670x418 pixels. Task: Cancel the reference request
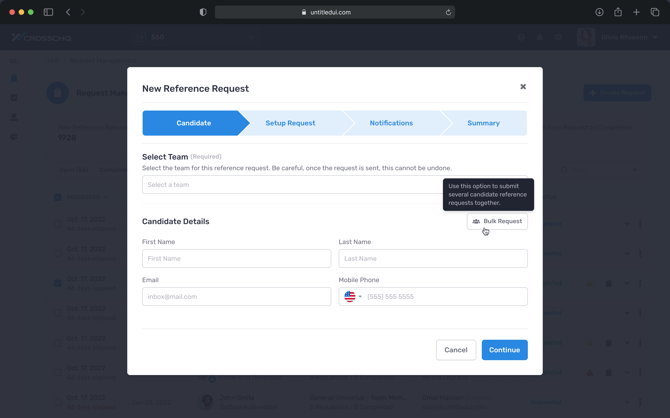click(x=455, y=350)
